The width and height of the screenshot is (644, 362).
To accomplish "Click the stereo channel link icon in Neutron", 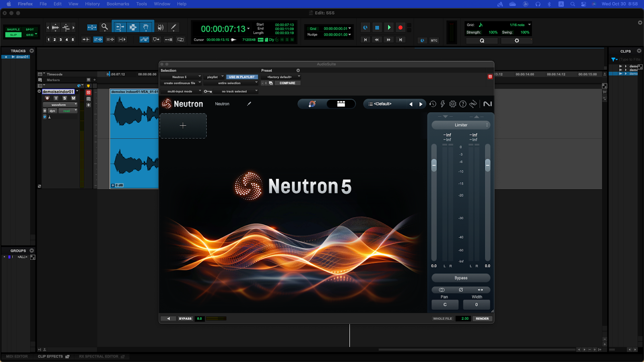I will tap(442, 290).
